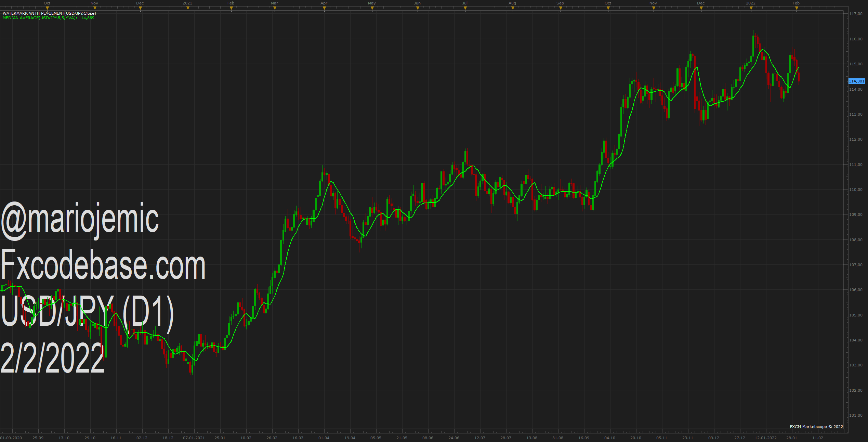868x442 pixels.
Task: Select the Sep month marker
Action: [560, 3]
